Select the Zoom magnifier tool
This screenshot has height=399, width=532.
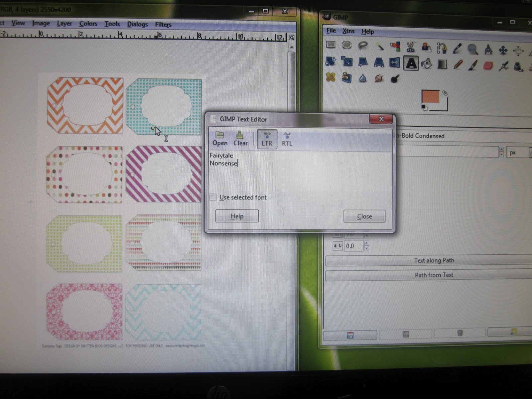click(472, 50)
